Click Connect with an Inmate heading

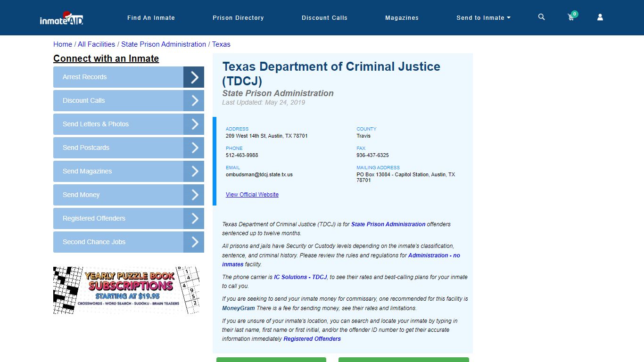106,58
